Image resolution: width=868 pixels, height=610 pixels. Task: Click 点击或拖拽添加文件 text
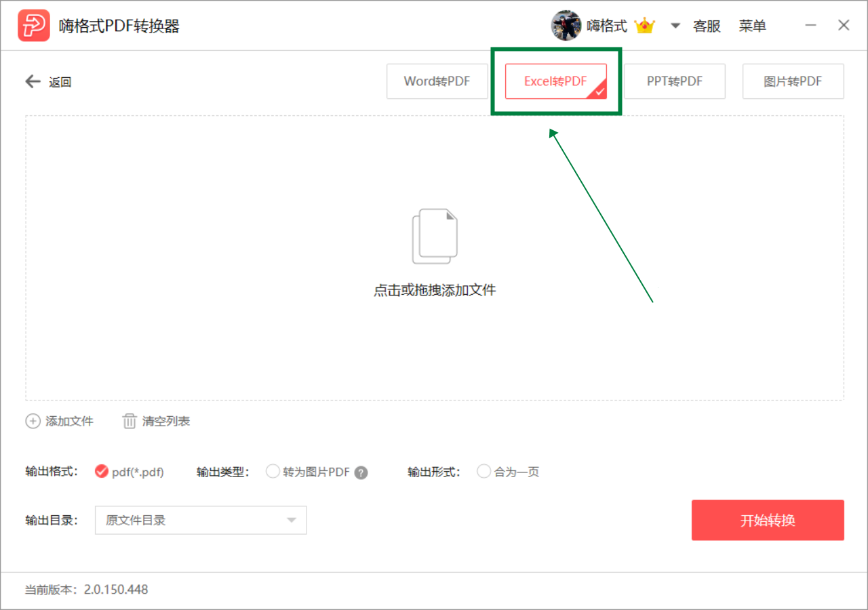[x=435, y=291]
